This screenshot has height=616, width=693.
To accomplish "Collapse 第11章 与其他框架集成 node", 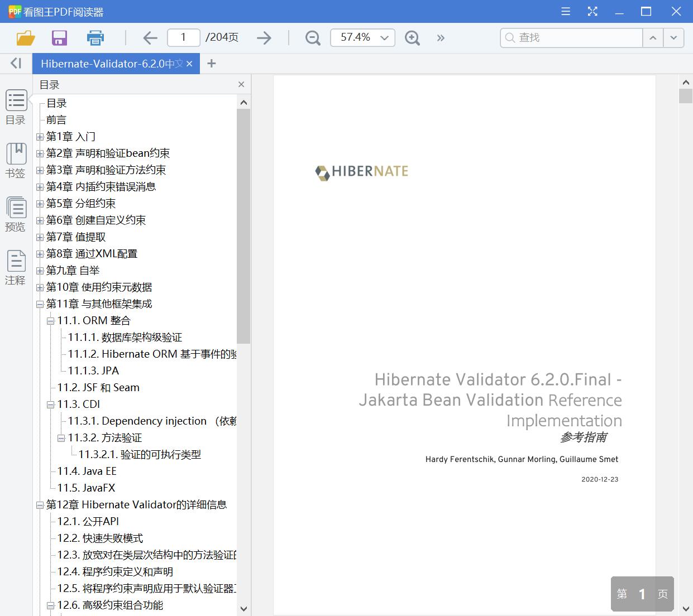I will 40,304.
